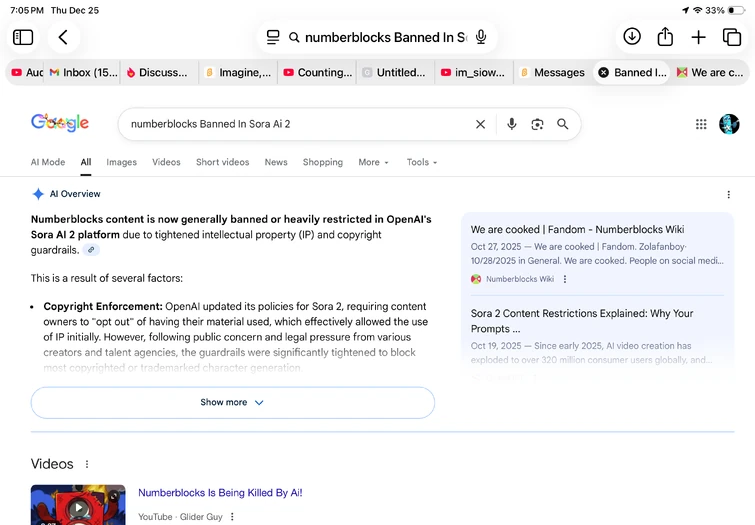Start Google voice search with microphone
Image resolution: width=755 pixels, height=525 pixels.
(x=512, y=124)
